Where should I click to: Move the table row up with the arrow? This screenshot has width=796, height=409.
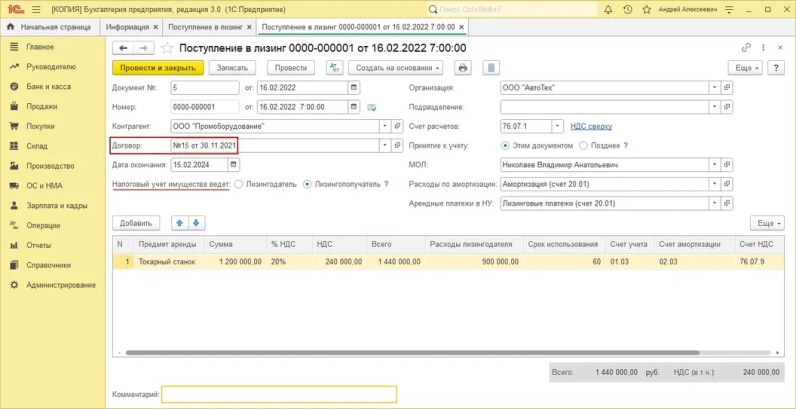click(181, 223)
